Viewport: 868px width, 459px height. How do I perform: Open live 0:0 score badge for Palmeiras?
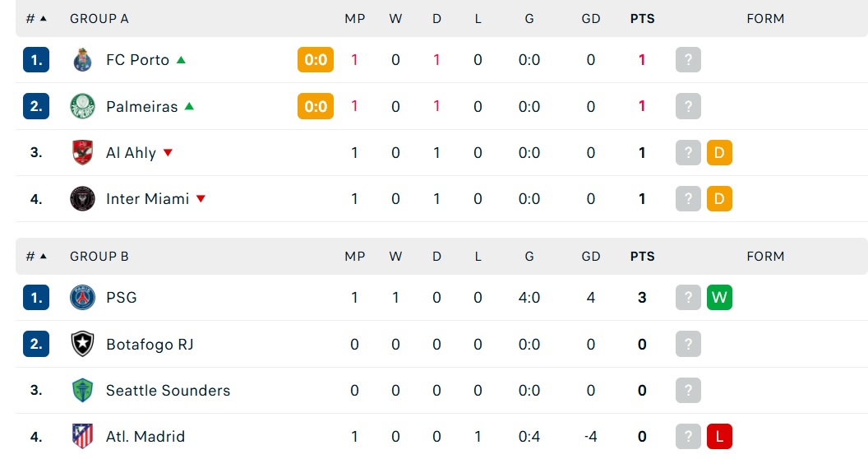(x=316, y=106)
